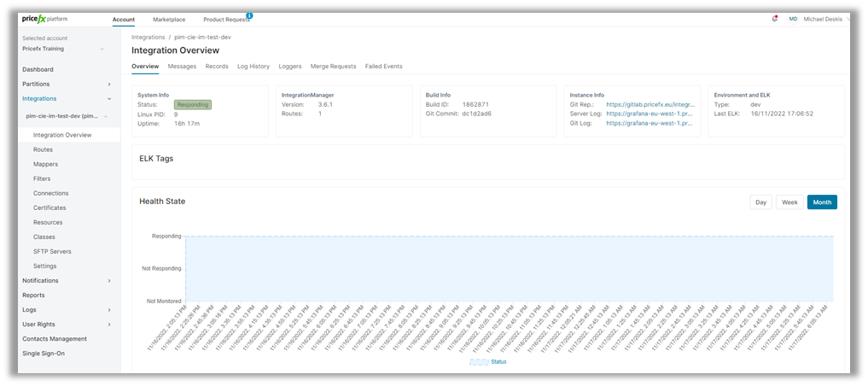The image size is (868, 386).
Task: Open the MD user avatar
Action: (x=793, y=19)
